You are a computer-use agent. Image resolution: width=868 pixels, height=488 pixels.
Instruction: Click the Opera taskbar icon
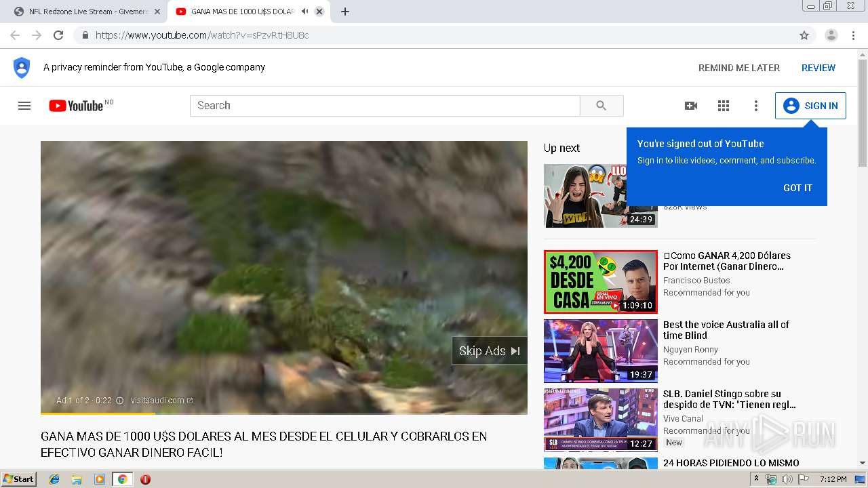tap(145, 479)
